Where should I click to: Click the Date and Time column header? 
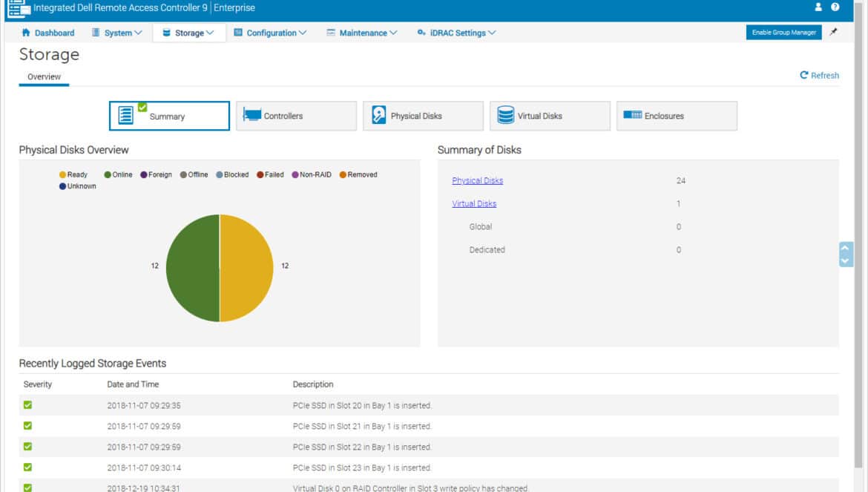[x=133, y=384]
